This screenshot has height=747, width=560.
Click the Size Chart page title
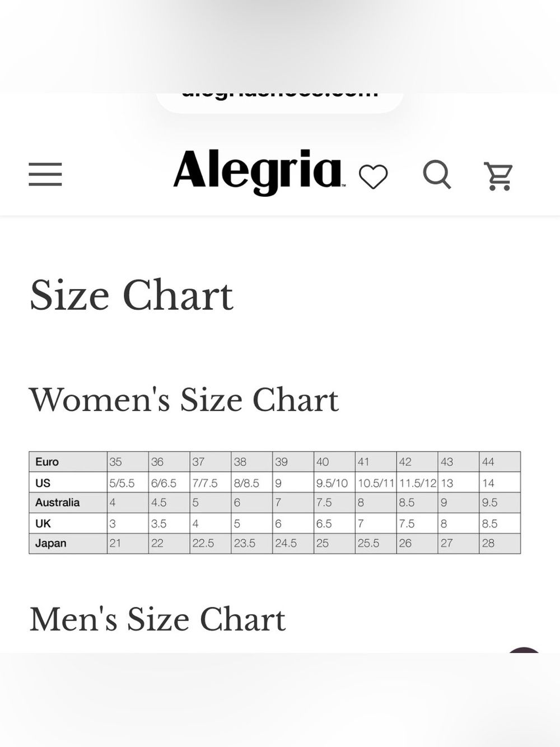tap(131, 295)
